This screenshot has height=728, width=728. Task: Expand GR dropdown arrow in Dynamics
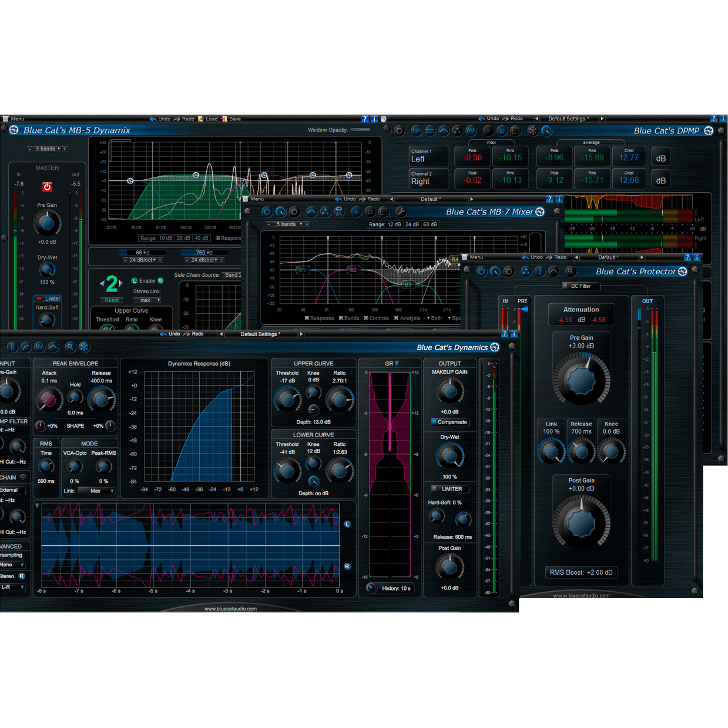[x=397, y=364]
